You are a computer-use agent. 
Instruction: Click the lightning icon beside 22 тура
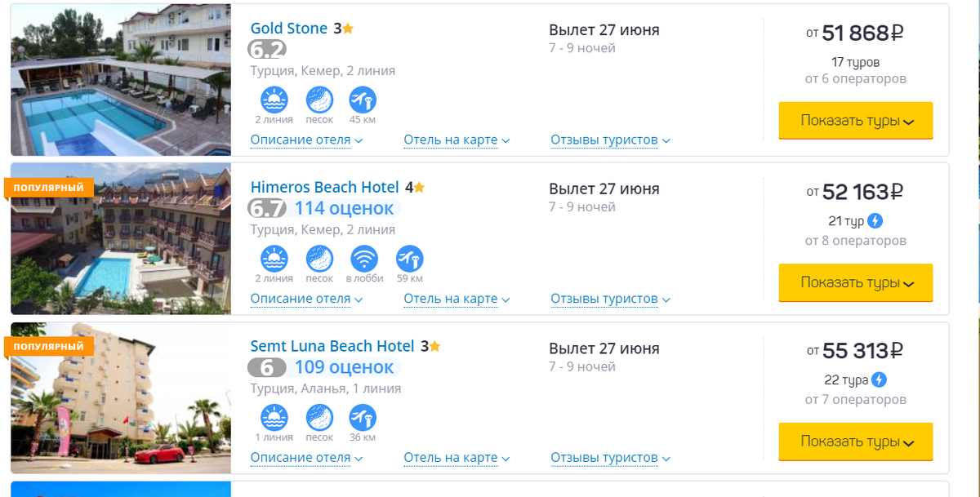pos(879,380)
